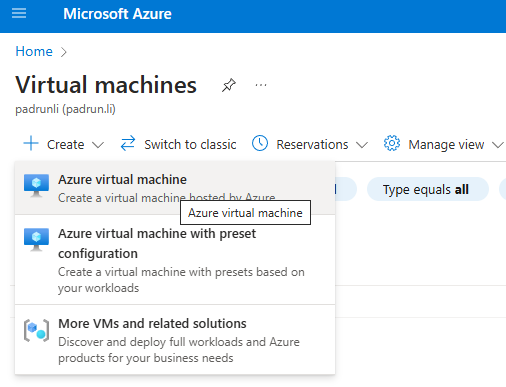Expand the Reservations dropdown chevron
Image resolution: width=506 pixels, height=387 pixels.
pos(362,145)
